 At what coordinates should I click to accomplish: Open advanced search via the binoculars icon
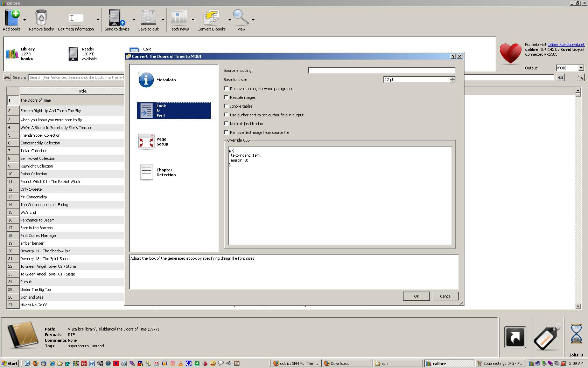coord(7,77)
